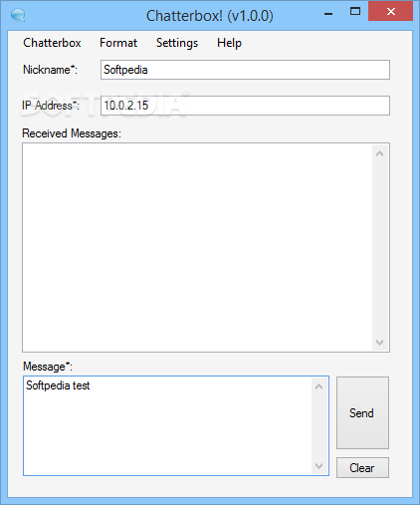Viewport: 420px width, 505px height.
Task: Open the Help menu
Action: tap(229, 43)
